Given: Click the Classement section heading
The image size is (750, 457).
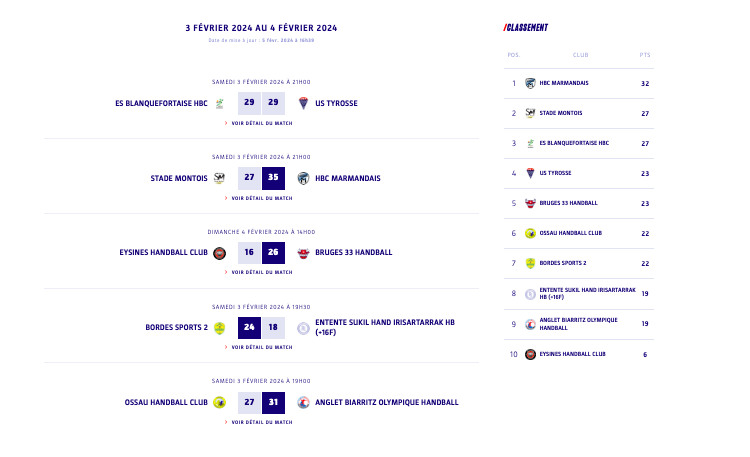Looking at the screenshot, I should [526, 27].
